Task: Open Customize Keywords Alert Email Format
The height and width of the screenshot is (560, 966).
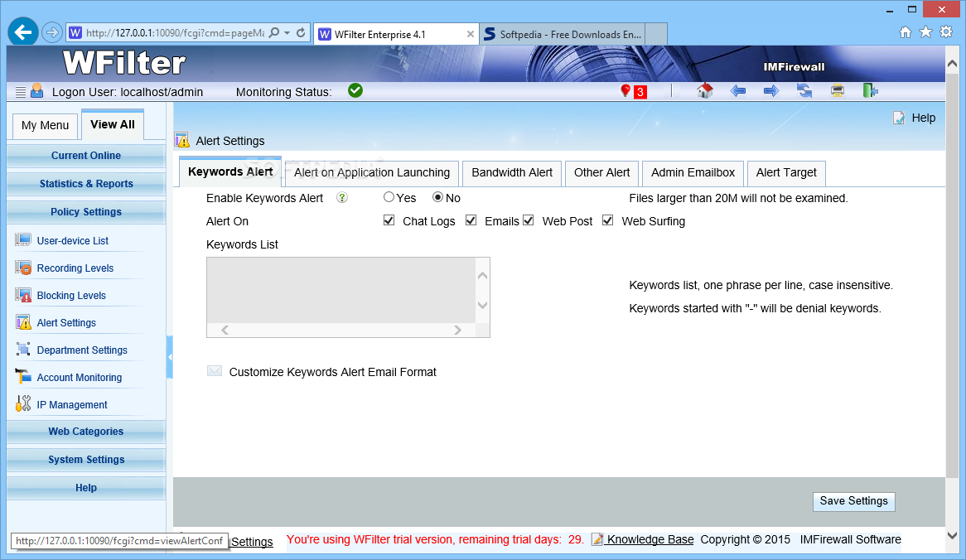Action: tap(333, 372)
